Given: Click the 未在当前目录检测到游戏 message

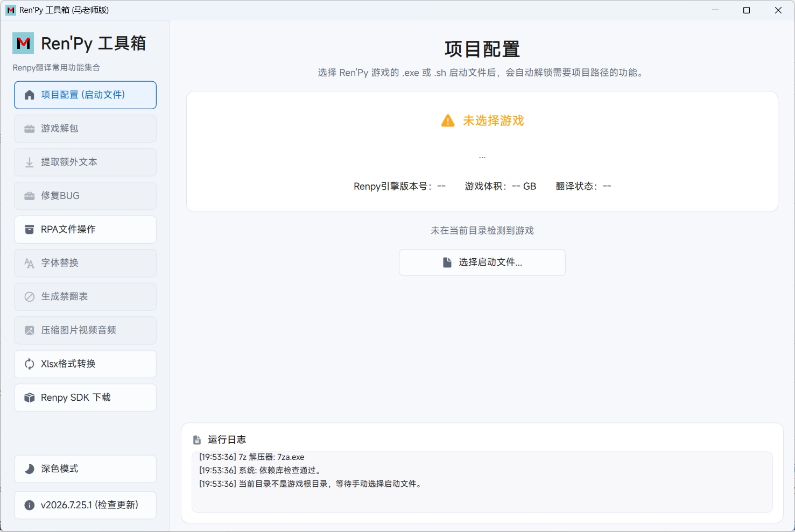Looking at the screenshot, I should (482, 231).
